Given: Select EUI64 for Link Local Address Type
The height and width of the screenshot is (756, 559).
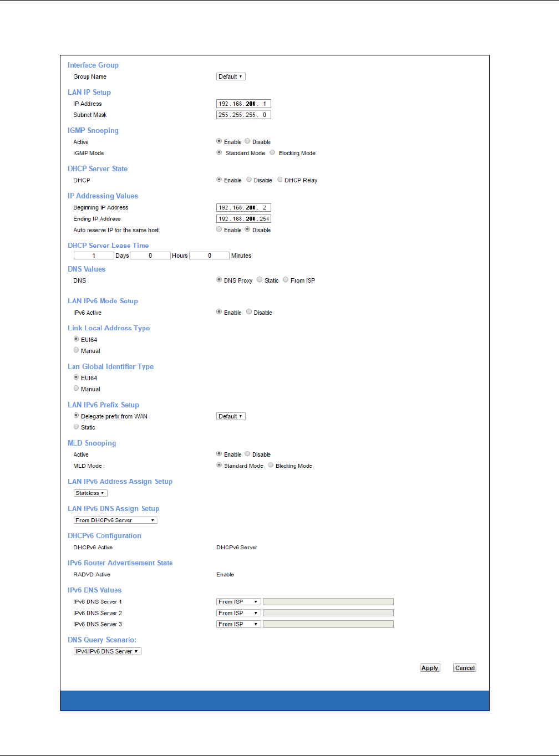Looking at the screenshot, I should pos(76,339).
